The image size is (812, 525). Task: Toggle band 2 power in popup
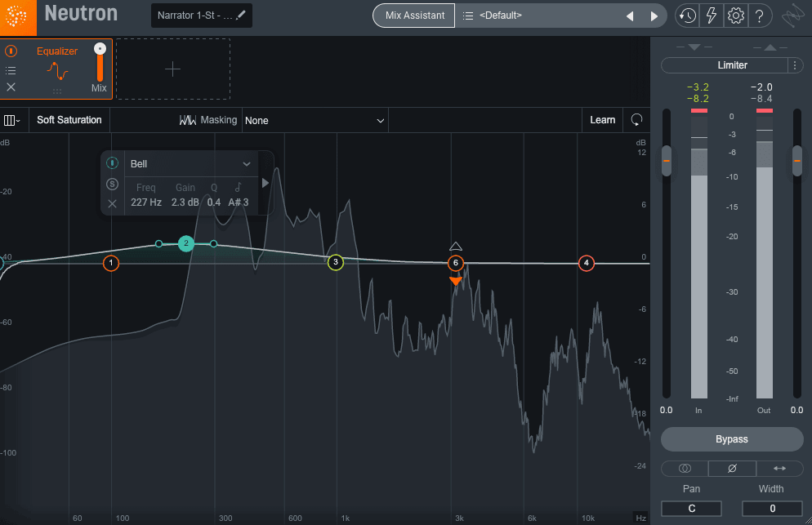click(x=113, y=163)
